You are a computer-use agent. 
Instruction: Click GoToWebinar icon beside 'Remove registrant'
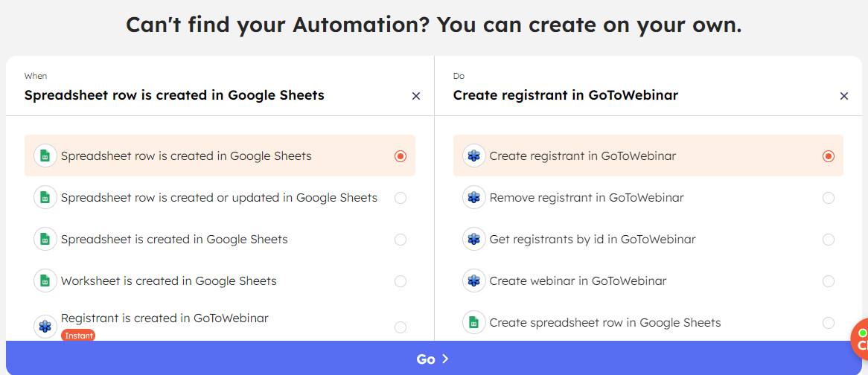coord(473,198)
